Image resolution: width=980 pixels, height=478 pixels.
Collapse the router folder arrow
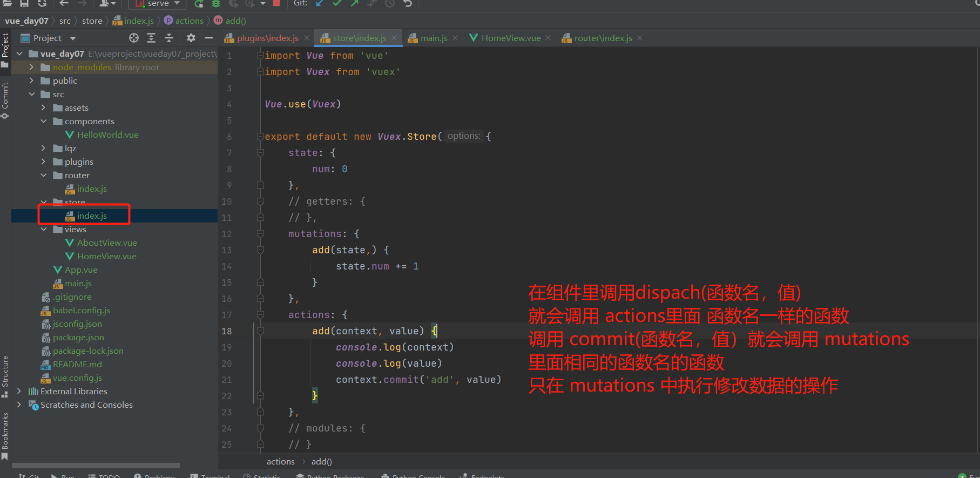(x=44, y=175)
